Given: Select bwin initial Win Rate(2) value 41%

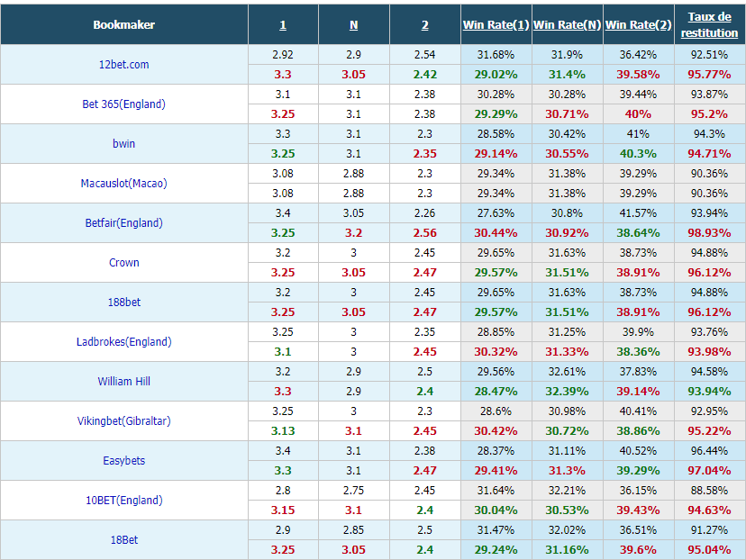Looking at the screenshot, I should [x=638, y=134].
